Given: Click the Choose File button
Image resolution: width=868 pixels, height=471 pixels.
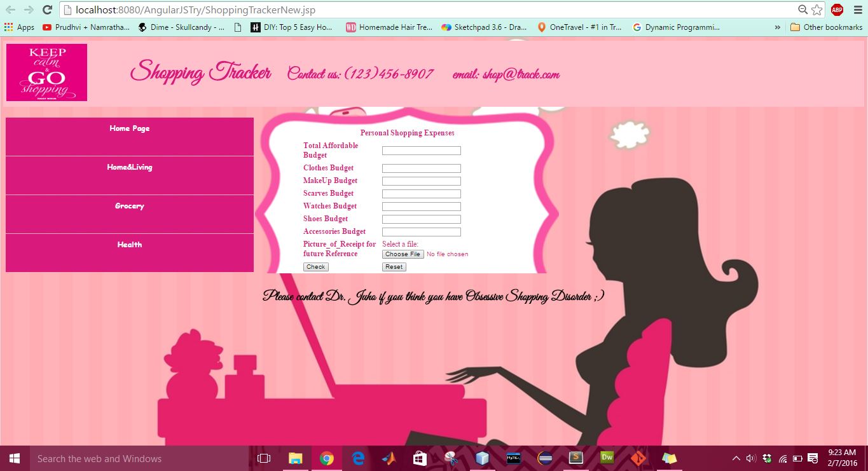Looking at the screenshot, I should [x=403, y=254].
